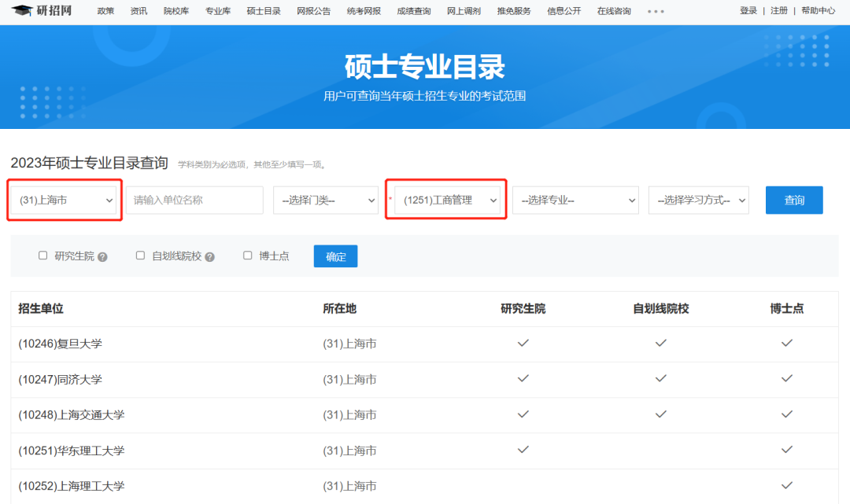This screenshot has width=850, height=504.
Task: Open (10251)华东理工大学 entry
Action: pos(72,451)
